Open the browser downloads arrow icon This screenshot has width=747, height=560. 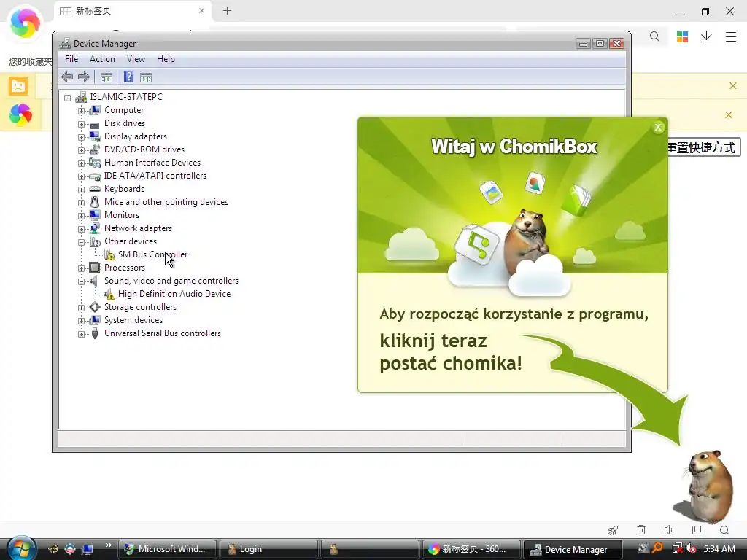[x=706, y=36]
